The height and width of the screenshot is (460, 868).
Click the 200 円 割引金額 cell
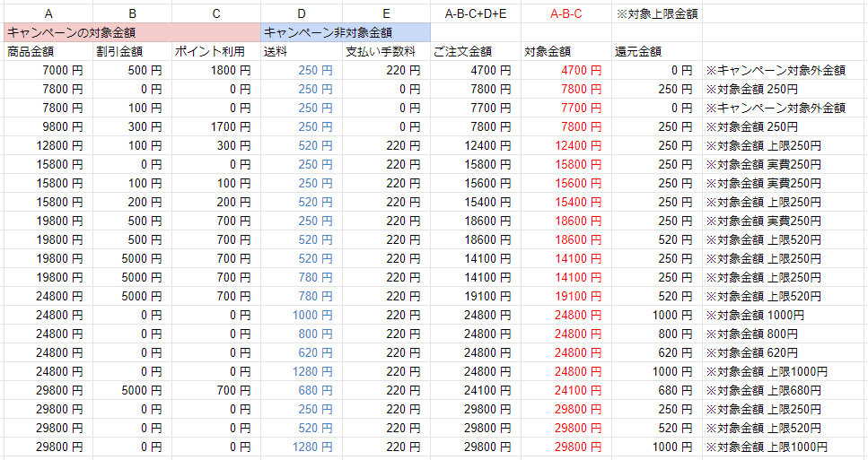point(132,202)
